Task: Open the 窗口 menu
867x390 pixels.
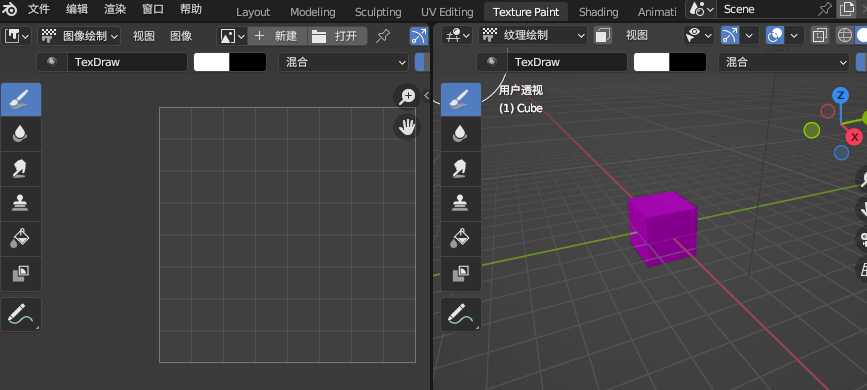Action: coord(153,9)
